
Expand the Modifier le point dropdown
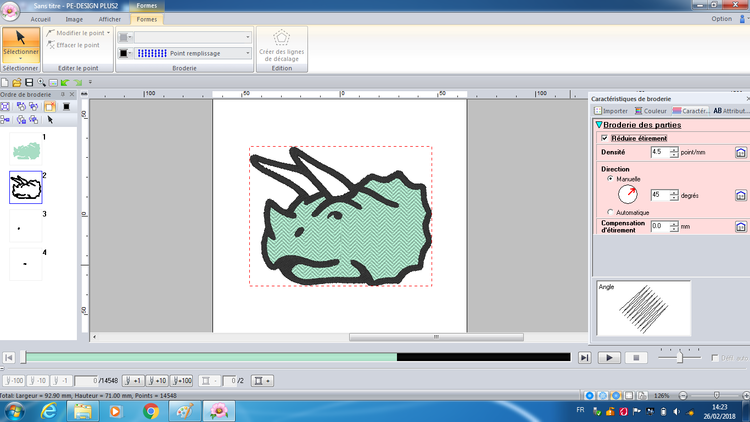point(108,32)
